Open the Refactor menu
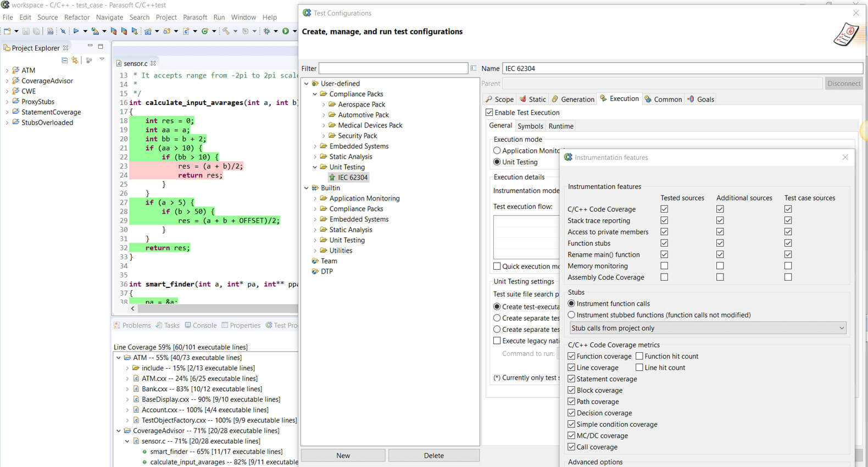 click(x=77, y=17)
